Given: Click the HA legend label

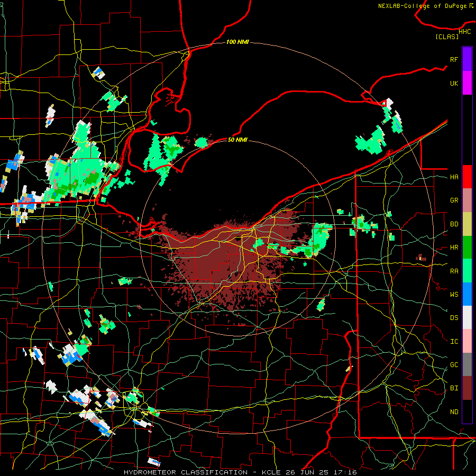Looking at the screenshot, I should pyautogui.click(x=454, y=177).
